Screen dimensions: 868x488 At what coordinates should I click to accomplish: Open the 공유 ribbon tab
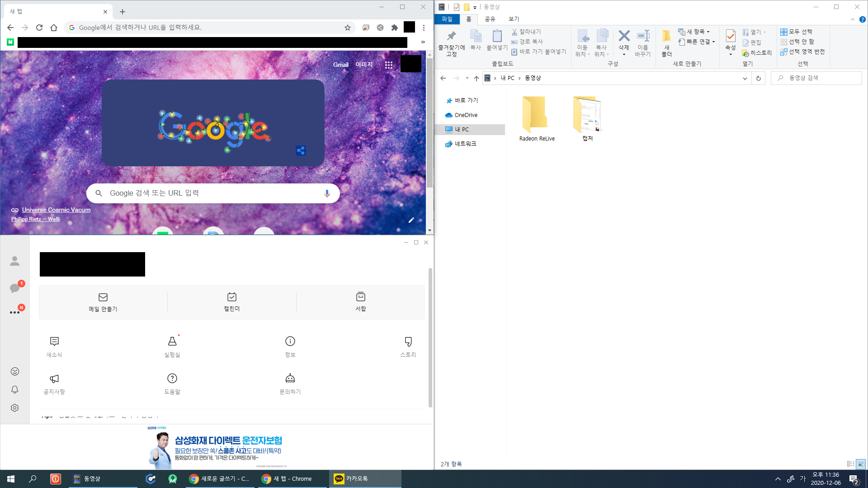tap(490, 19)
